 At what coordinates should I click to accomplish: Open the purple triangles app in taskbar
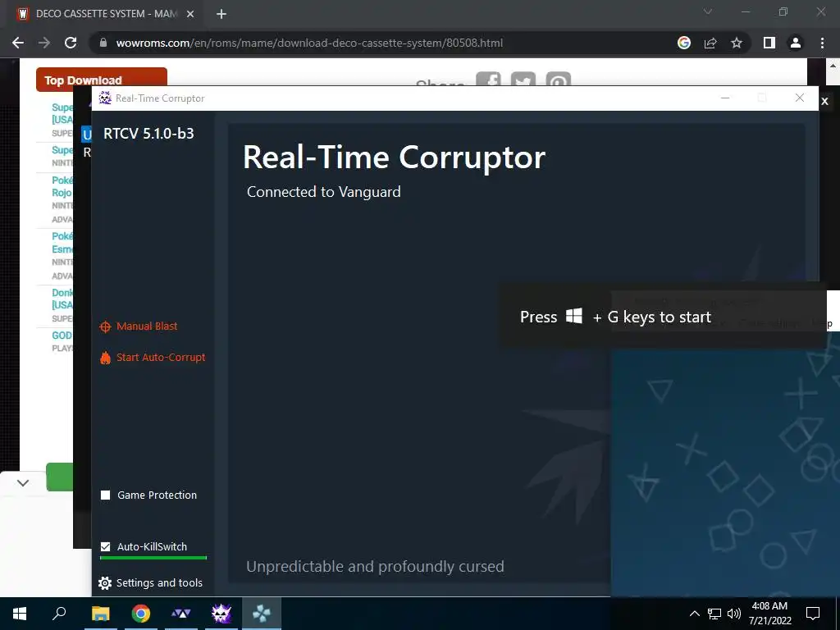click(181, 614)
